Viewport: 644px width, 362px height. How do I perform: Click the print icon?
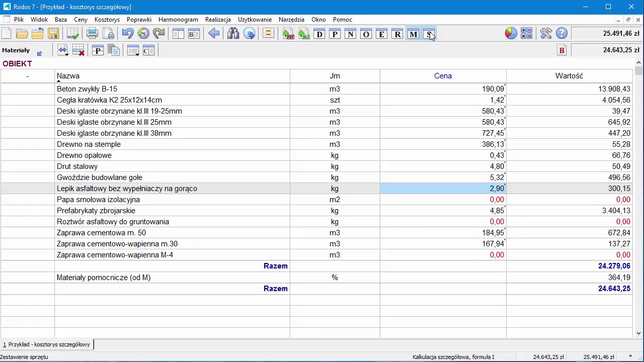pos(92,34)
